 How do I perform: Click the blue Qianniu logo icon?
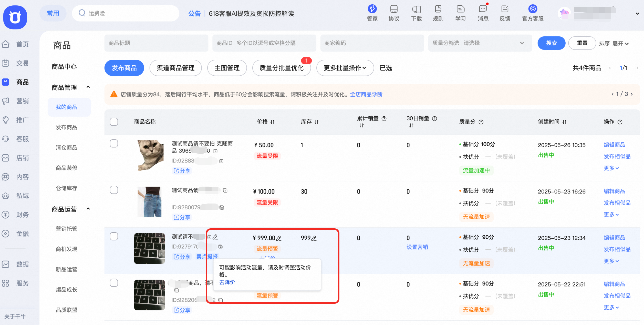[x=15, y=17]
